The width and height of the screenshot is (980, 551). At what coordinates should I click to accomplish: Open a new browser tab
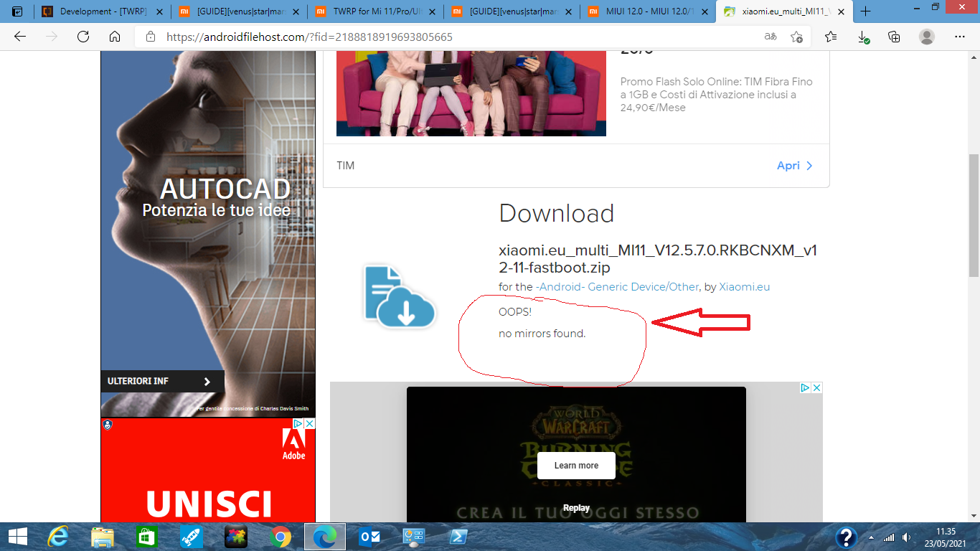pyautogui.click(x=866, y=11)
